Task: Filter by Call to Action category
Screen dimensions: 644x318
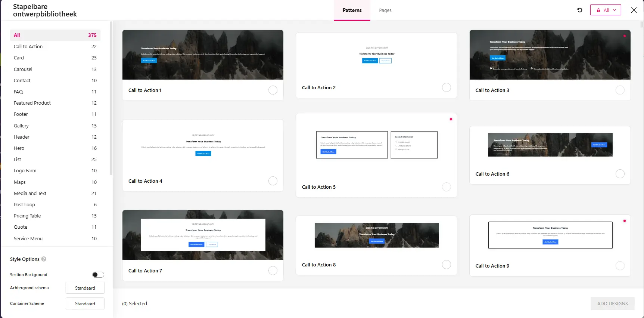Action: pyautogui.click(x=55, y=46)
